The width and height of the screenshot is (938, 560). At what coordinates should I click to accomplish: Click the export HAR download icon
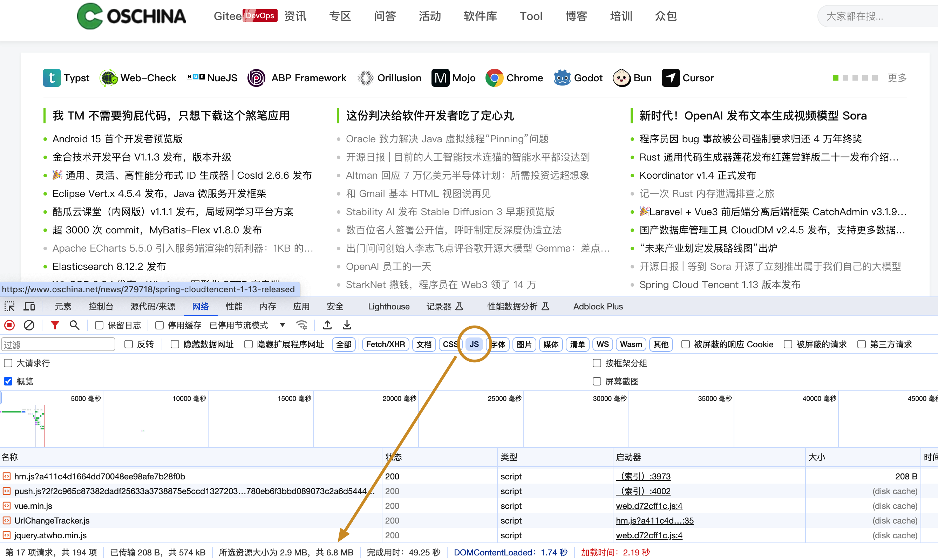tap(347, 325)
